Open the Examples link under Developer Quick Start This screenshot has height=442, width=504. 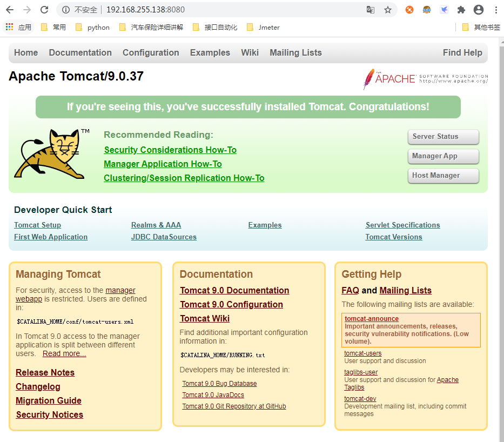point(265,225)
